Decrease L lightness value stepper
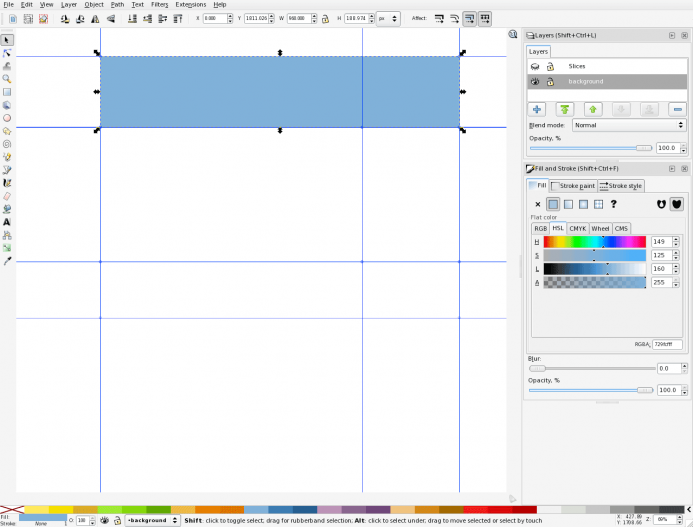Screen dimensions: 693x527 pos(676,271)
